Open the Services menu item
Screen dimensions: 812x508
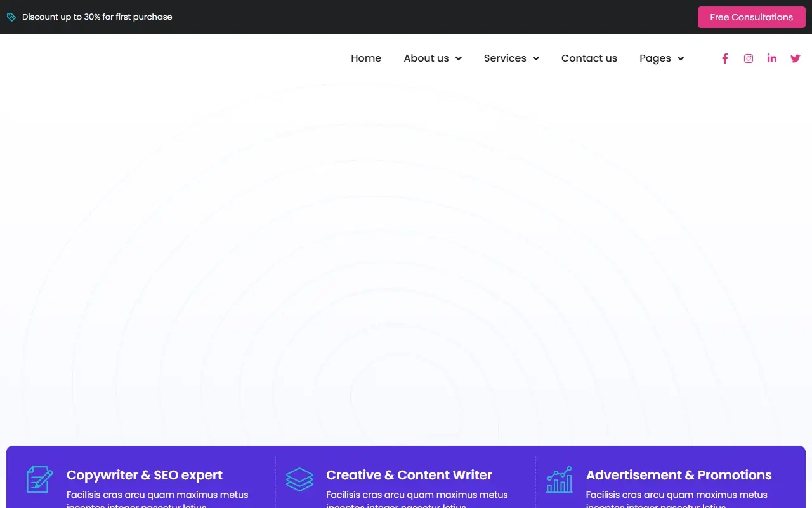[505, 58]
